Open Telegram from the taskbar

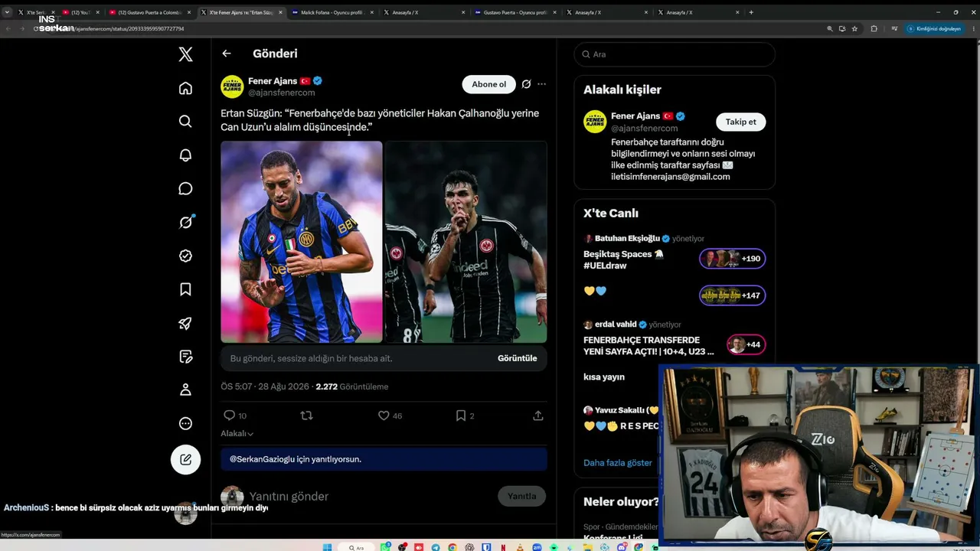[x=436, y=547]
